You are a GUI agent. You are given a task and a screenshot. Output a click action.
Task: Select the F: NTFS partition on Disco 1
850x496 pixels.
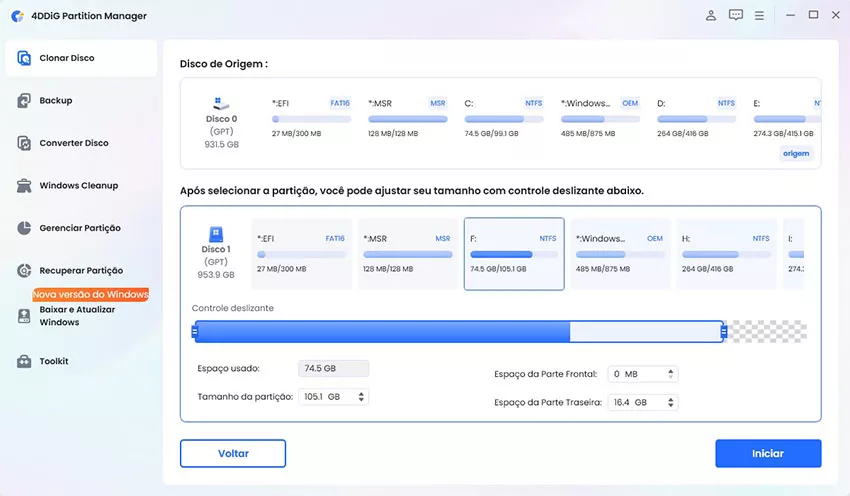coord(514,254)
